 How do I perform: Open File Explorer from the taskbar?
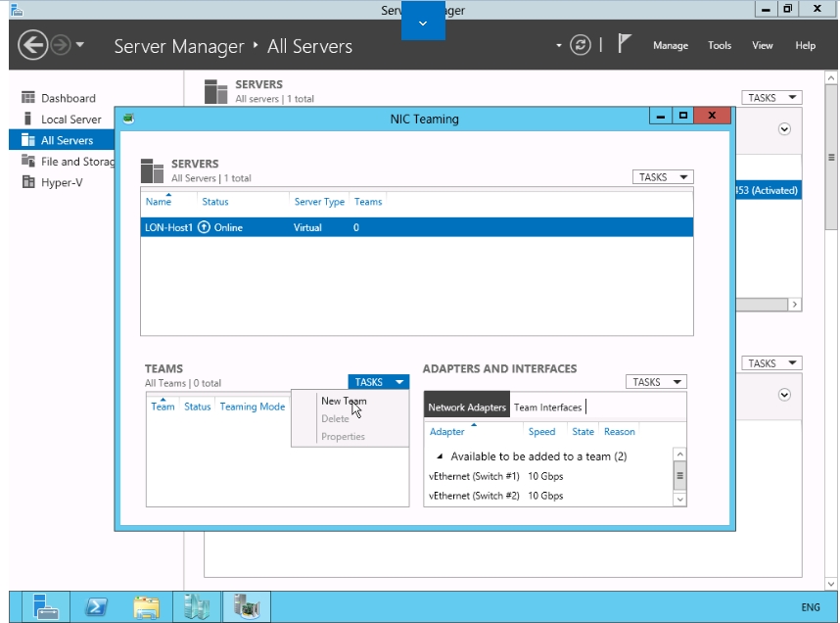147,607
